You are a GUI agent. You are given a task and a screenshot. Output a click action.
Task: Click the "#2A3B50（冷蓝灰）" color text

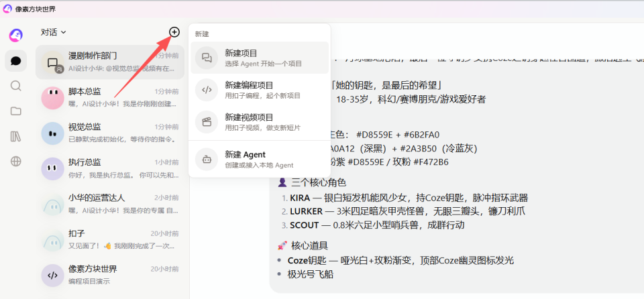(437, 148)
